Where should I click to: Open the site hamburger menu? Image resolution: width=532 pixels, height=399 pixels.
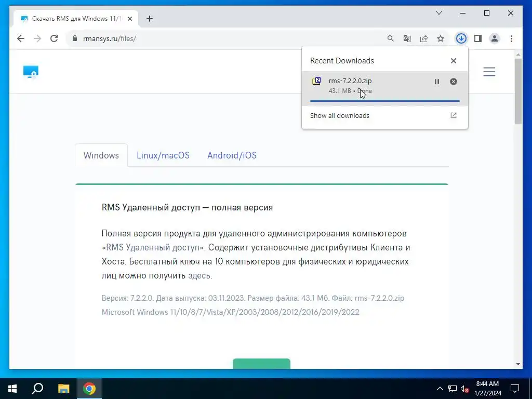(489, 72)
